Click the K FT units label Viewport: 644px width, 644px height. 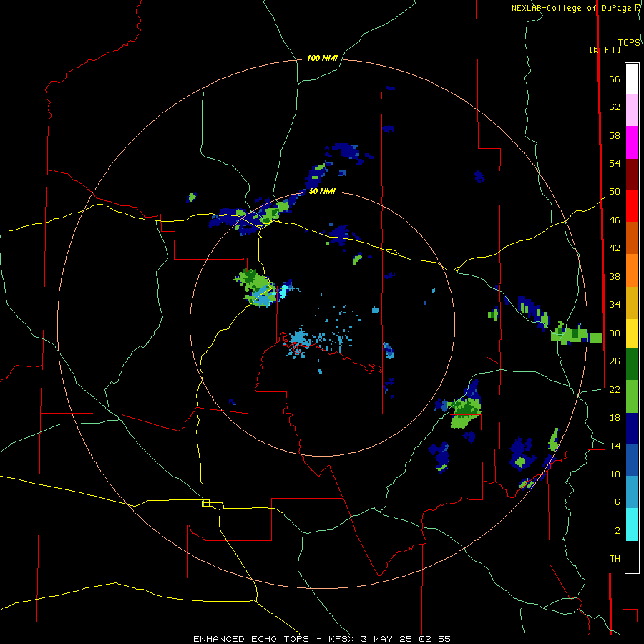tap(605, 49)
